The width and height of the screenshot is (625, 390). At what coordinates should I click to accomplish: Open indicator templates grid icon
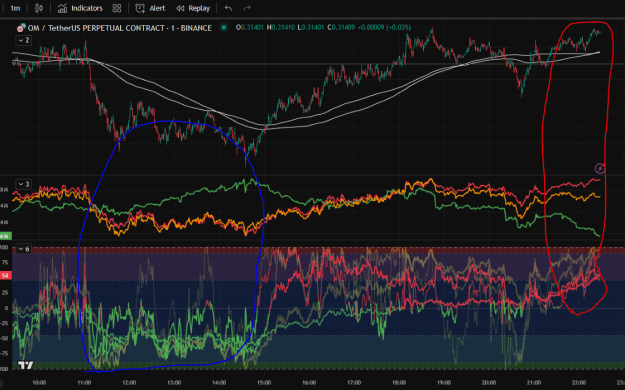tap(117, 8)
